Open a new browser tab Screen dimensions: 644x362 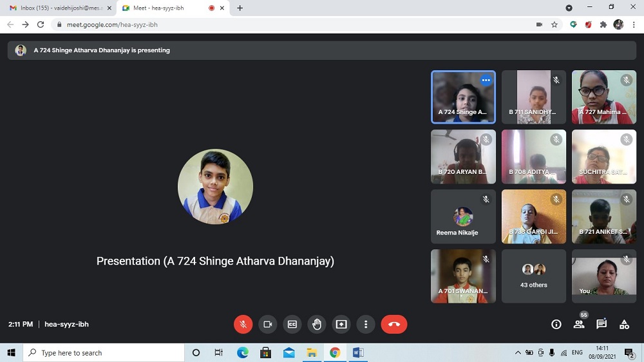pos(240,8)
